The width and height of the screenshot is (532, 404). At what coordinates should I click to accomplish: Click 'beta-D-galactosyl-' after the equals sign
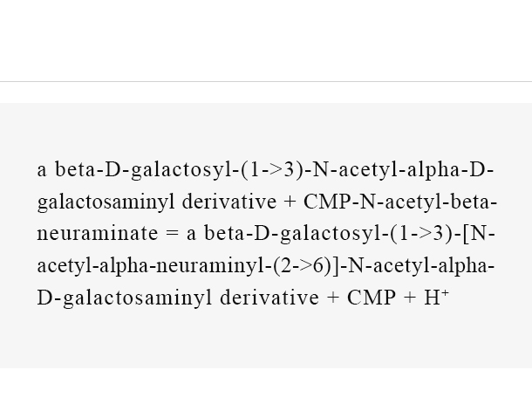tap(294, 235)
